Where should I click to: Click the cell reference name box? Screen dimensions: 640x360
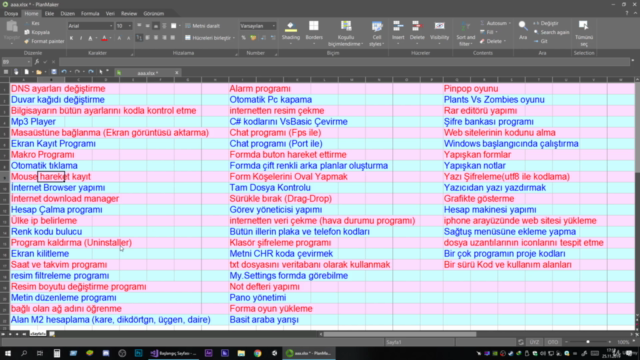pyautogui.click(x=16, y=62)
